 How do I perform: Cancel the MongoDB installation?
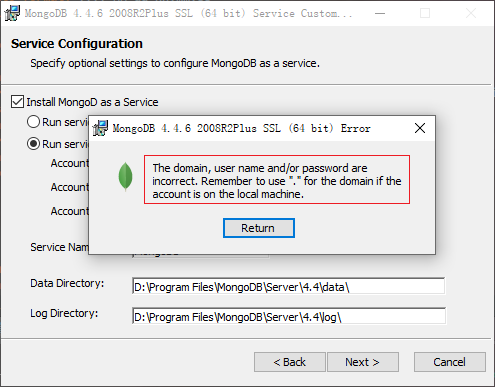click(x=450, y=362)
